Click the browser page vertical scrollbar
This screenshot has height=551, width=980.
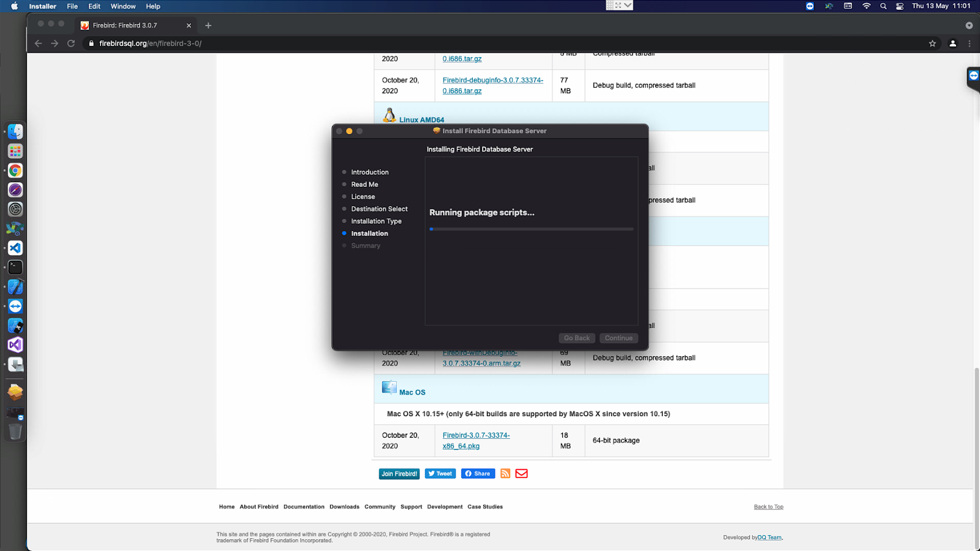[x=976, y=458]
